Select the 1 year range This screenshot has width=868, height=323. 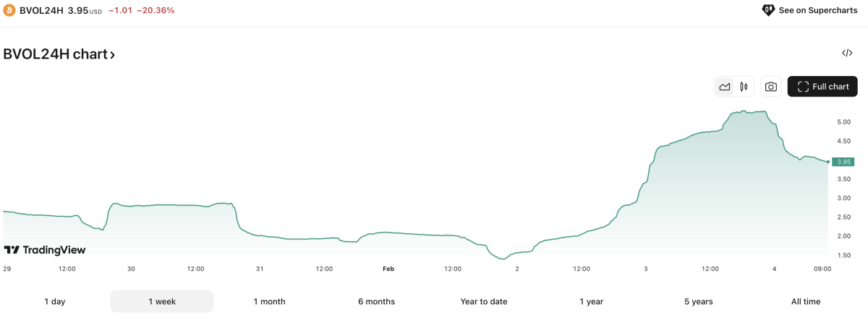(591, 301)
